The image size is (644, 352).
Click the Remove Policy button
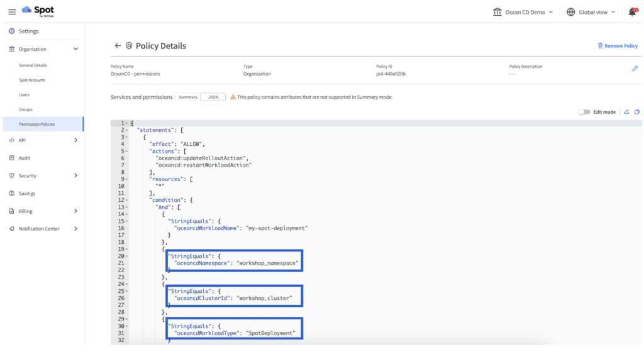click(x=617, y=46)
